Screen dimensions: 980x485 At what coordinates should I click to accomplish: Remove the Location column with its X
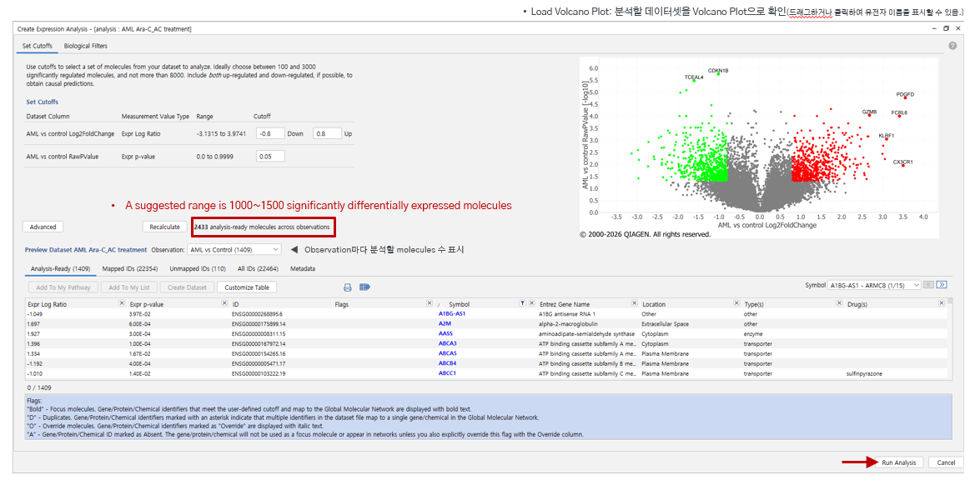[x=736, y=302]
